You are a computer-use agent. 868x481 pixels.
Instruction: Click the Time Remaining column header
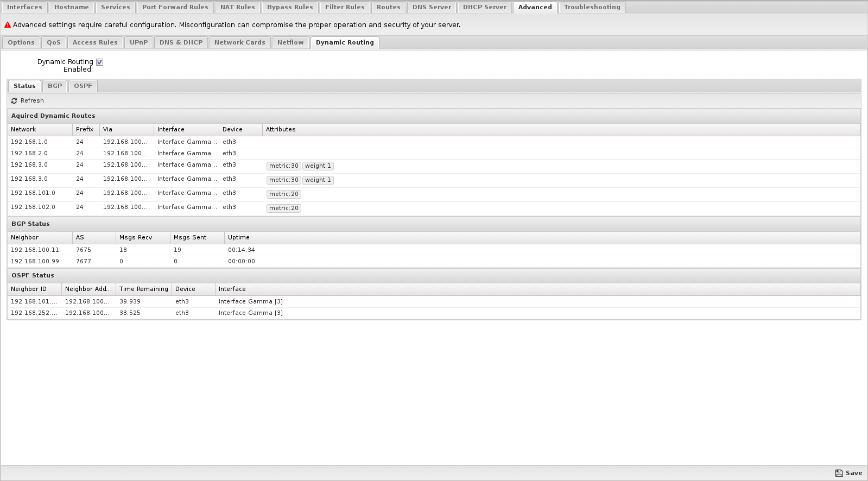pyautogui.click(x=143, y=289)
